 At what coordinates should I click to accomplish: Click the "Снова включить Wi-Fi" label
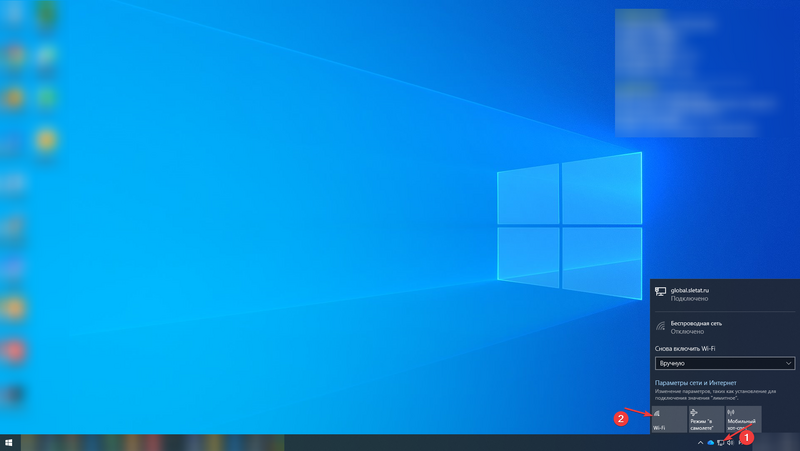[684, 348]
